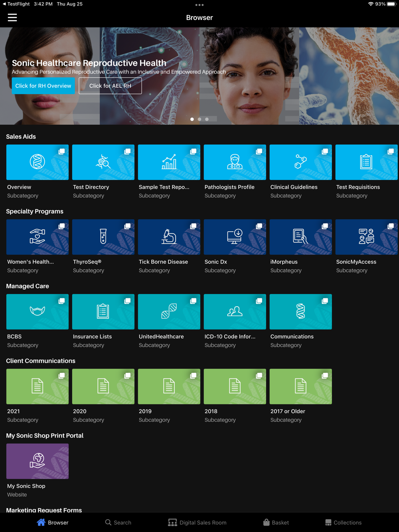Switch to the Browser tab
Viewport: 399px width, 532px height.
pos(53,522)
